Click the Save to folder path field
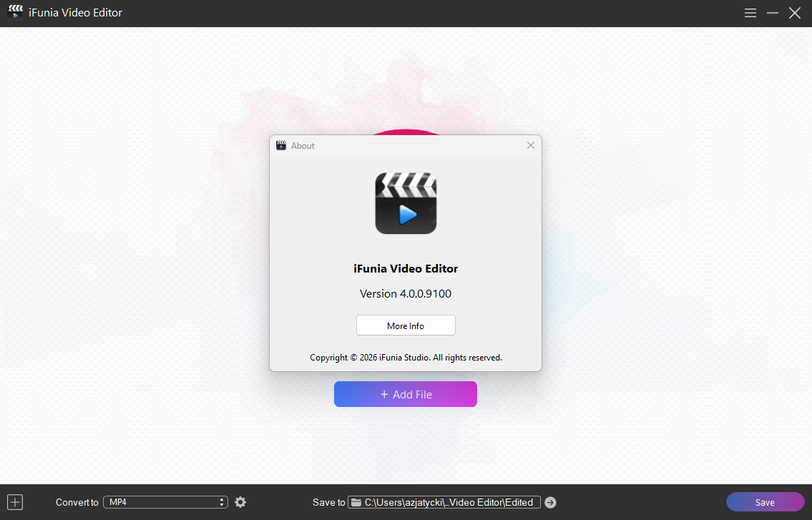Image resolution: width=812 pixels, height=520 pixels. 444,502
